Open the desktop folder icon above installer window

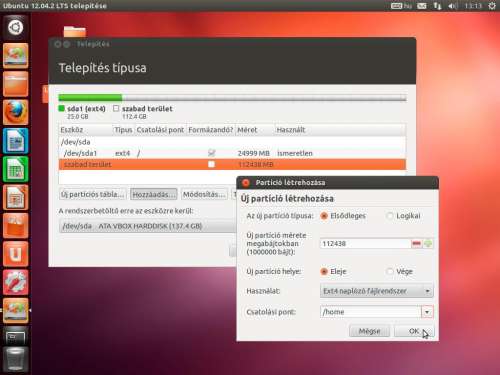point(75,32)
